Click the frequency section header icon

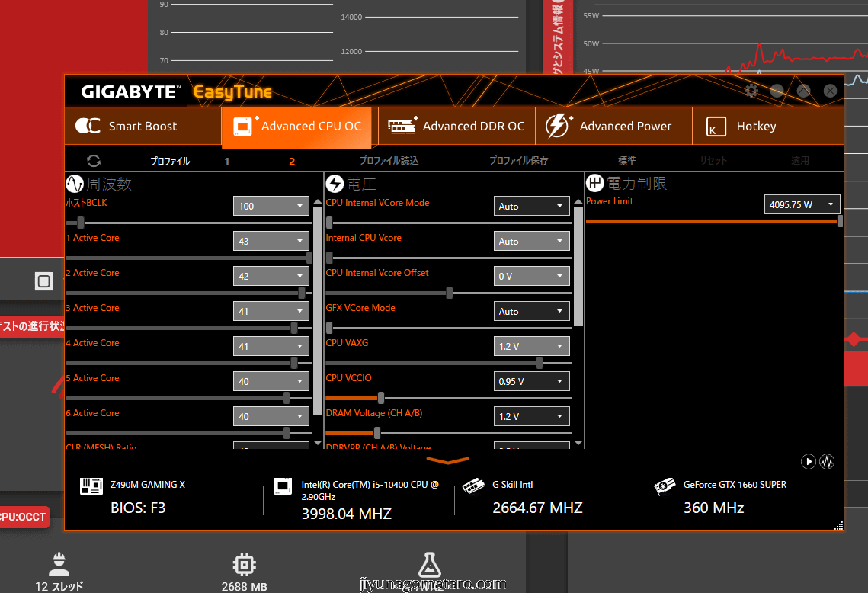click(x=75, y=184)
